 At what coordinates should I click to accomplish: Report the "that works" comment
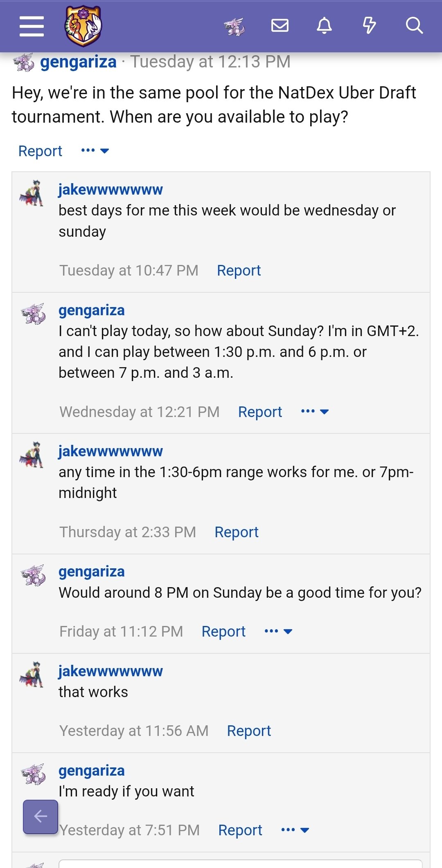point(249,731)
